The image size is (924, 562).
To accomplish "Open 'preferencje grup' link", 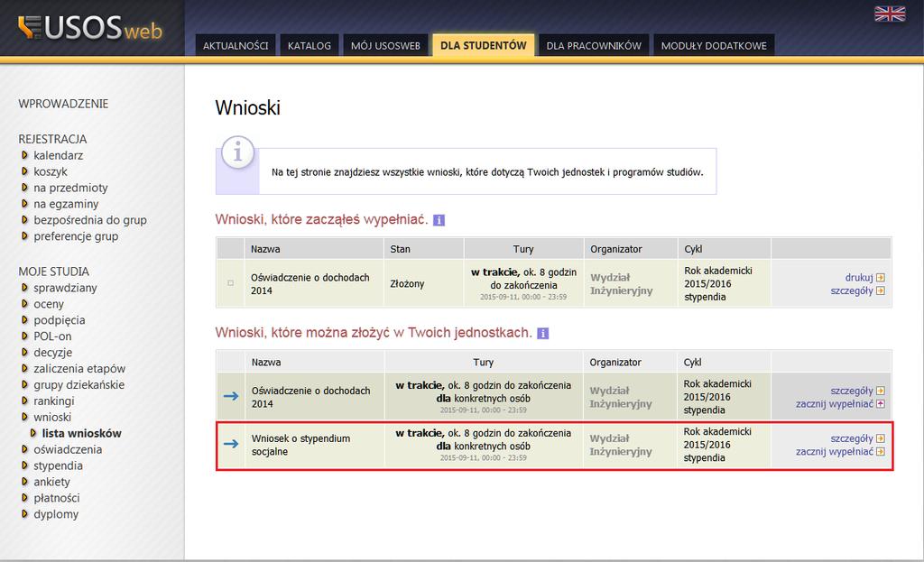I will pos(76,236).
